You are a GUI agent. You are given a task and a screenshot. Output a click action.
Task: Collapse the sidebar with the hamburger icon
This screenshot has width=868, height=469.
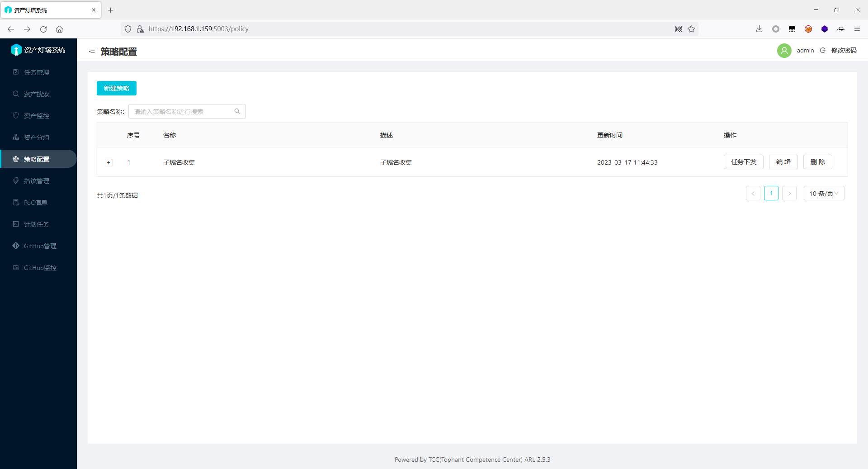click(x=92, y=52)
